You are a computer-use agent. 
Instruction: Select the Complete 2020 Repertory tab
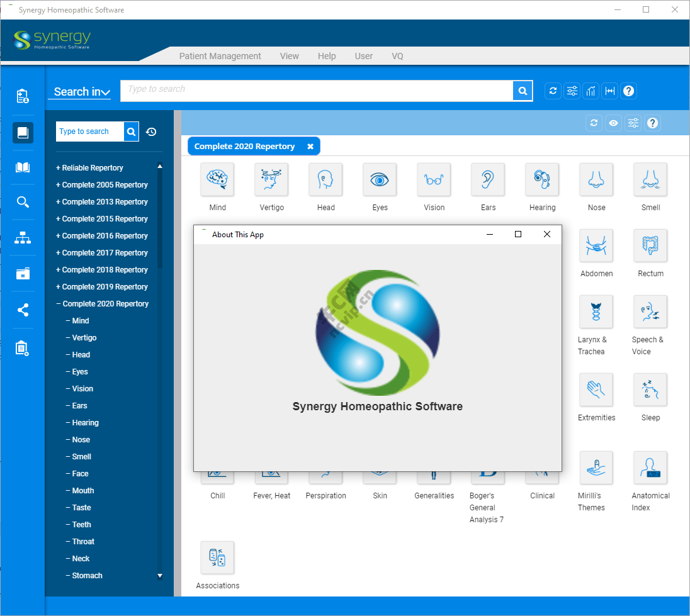(245, 147)
